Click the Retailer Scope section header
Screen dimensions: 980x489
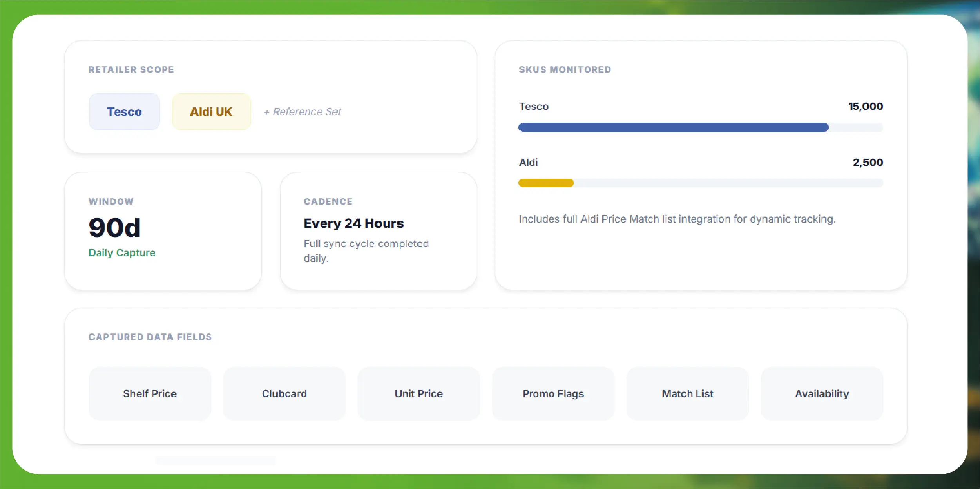point(131,70)
